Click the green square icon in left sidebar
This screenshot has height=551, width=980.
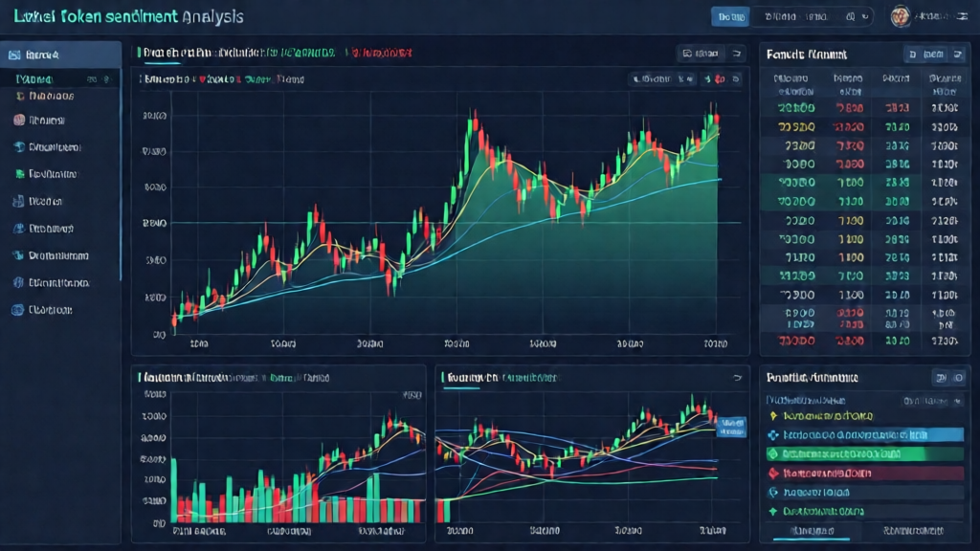pyautogui.click(x=18, y=174)
